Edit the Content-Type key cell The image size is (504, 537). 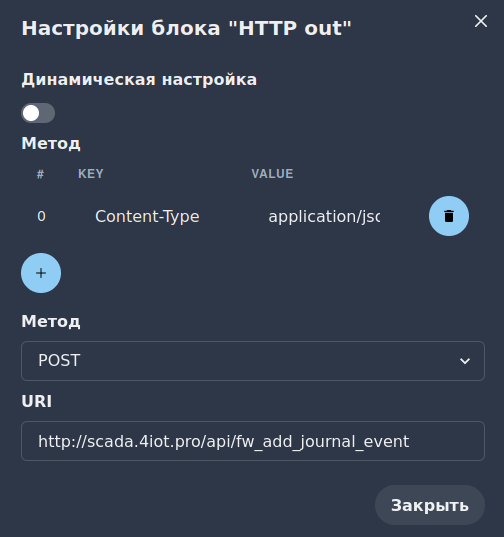[x=147, y=216]
